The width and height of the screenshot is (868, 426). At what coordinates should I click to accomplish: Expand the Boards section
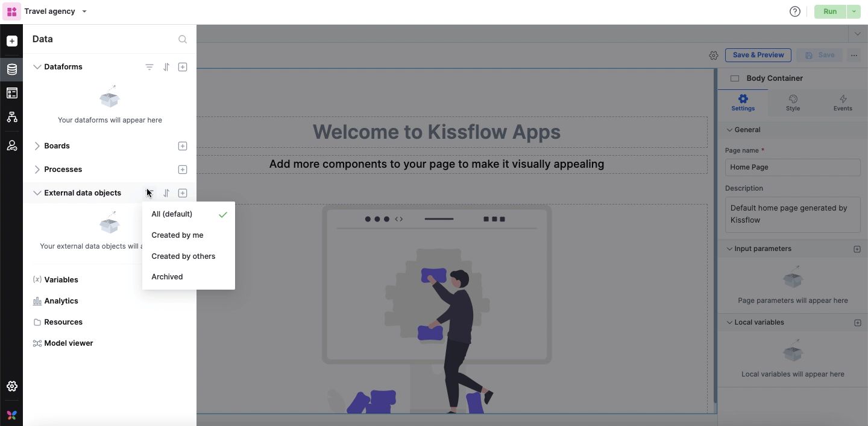pos(37,146)
